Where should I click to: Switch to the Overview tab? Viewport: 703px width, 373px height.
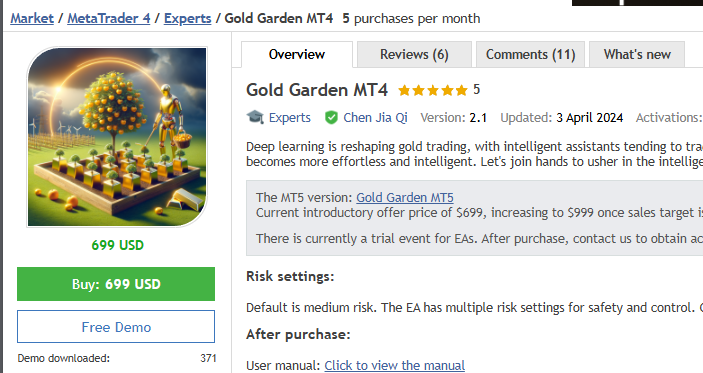(x=297, y=54)
